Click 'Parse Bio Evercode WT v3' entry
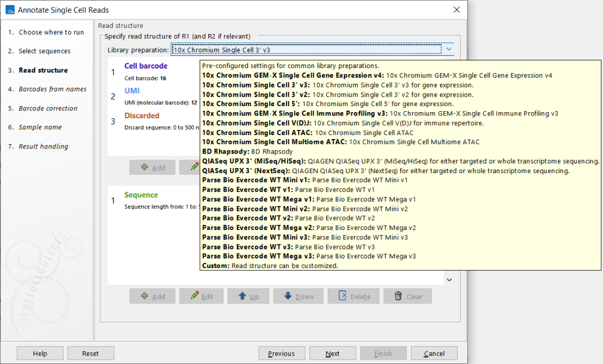The image size is (603, 364). pyautogui.click(x=289, y=247)
